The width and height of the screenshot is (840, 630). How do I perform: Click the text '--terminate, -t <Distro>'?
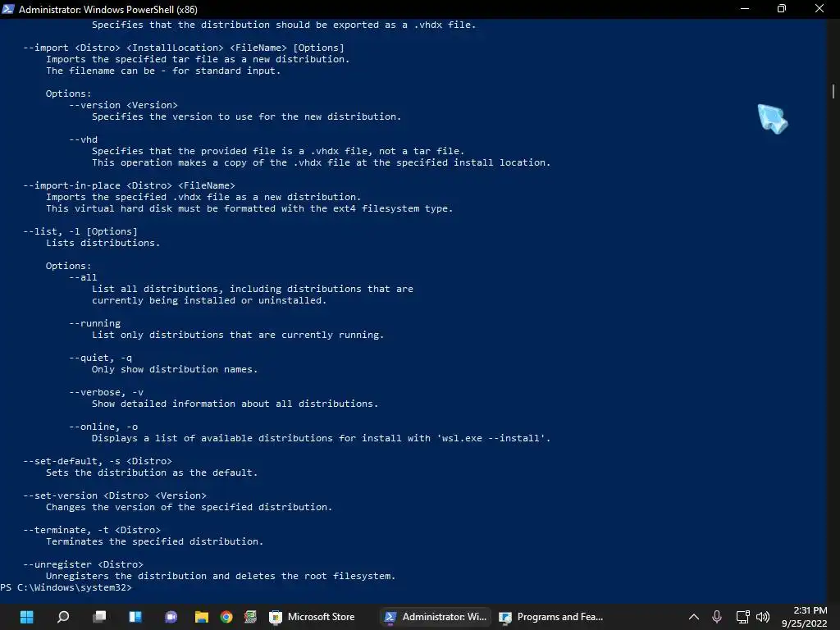click(x=92, y=530)
